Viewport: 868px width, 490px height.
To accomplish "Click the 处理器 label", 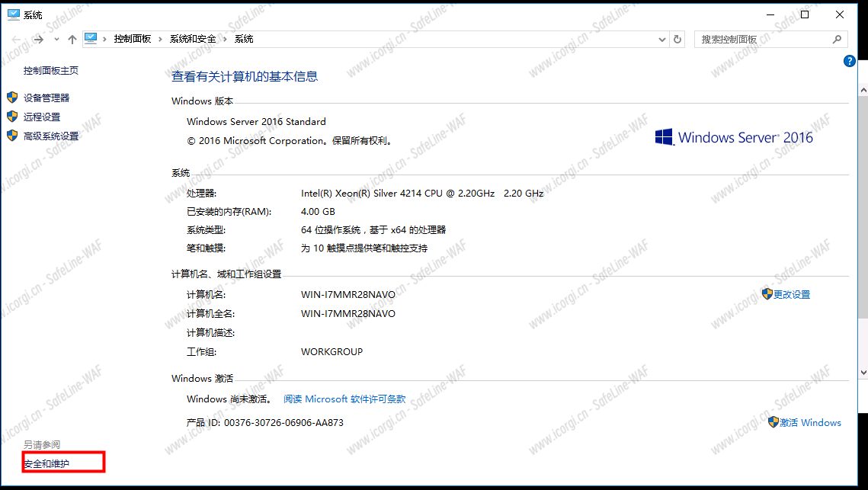I will [201, 194].
